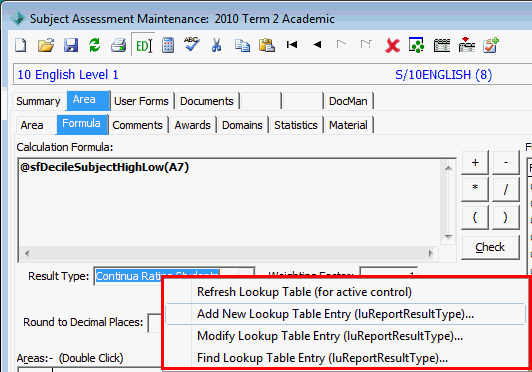Click inside the Calculation Formula box

(x=229, y=202)
